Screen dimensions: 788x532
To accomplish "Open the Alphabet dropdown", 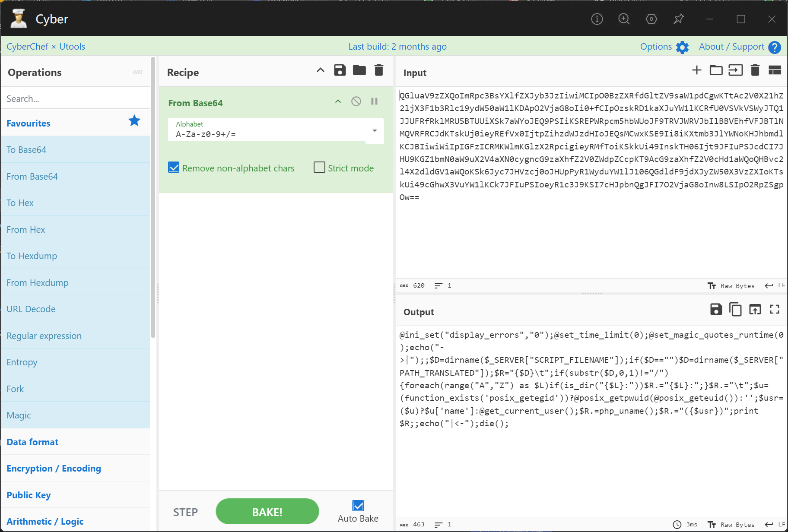I will [375, 130].
